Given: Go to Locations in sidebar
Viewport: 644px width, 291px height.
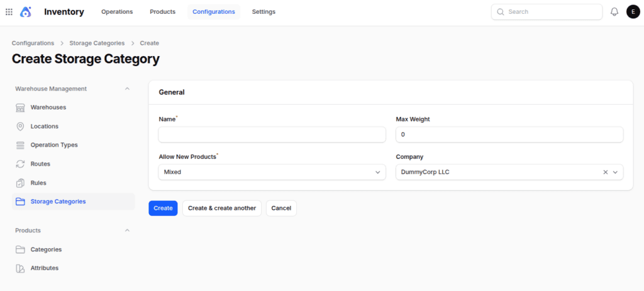Looking at the screenshot, I should 73,127.
